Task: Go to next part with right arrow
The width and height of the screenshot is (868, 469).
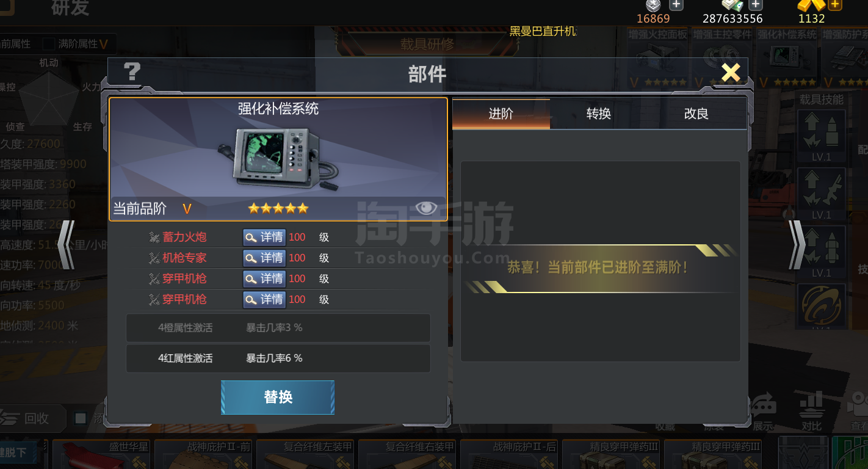Action: 797,245
